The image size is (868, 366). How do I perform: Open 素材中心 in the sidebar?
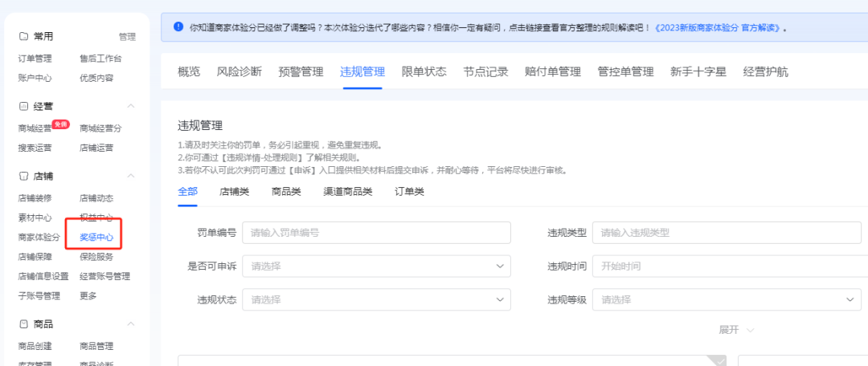tap(35, 218)
